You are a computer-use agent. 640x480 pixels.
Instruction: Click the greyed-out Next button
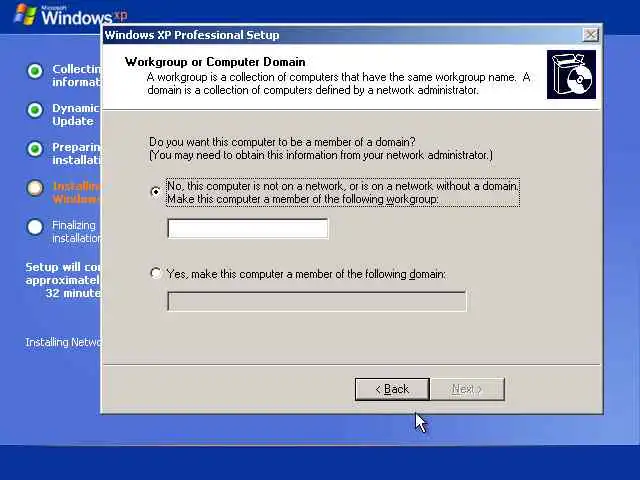point(467,389)
